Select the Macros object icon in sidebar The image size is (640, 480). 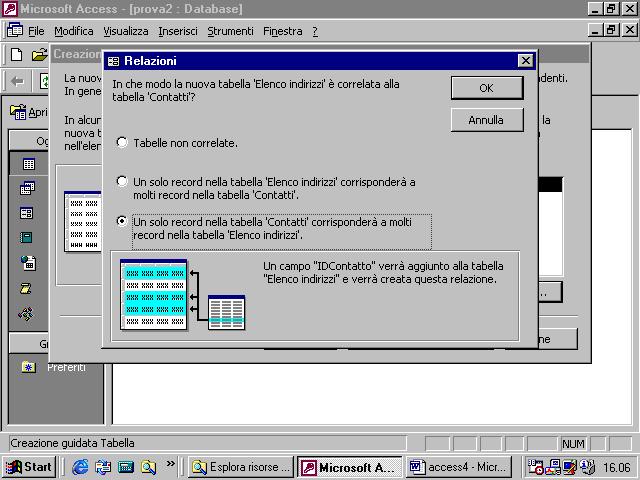click(25, 289)
